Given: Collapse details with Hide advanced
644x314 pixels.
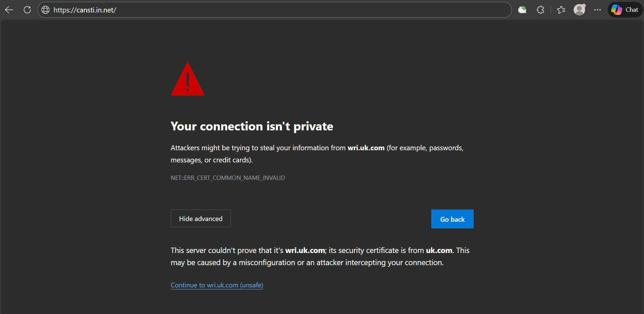Looking at the screenshot, I should click(201, 219).
